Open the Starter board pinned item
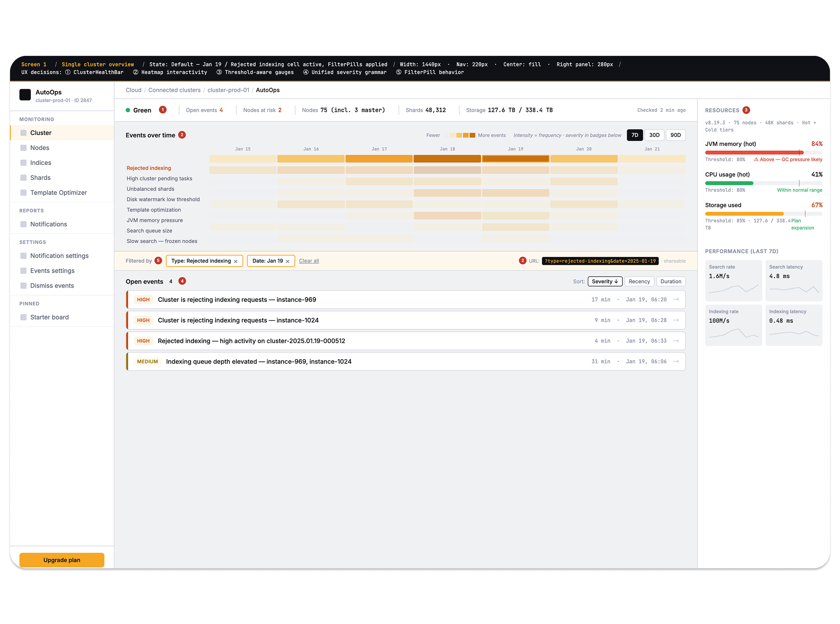 [x=24, y=317]
